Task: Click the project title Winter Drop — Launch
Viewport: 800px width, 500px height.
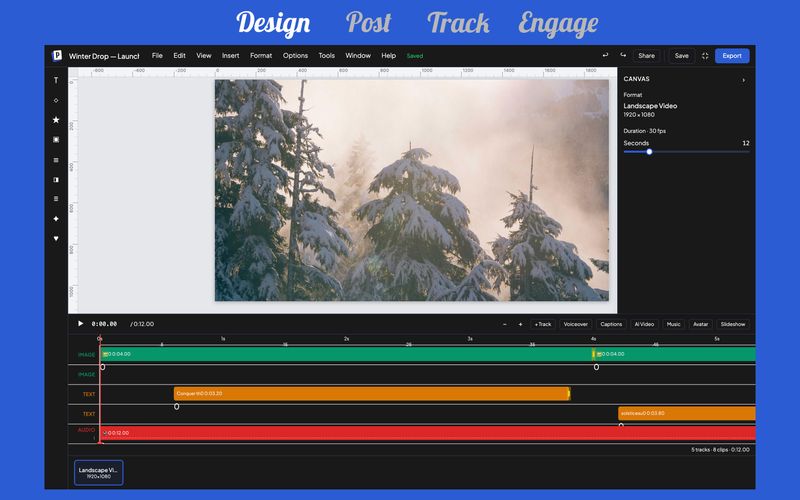Action: click(x=104, y=56)
